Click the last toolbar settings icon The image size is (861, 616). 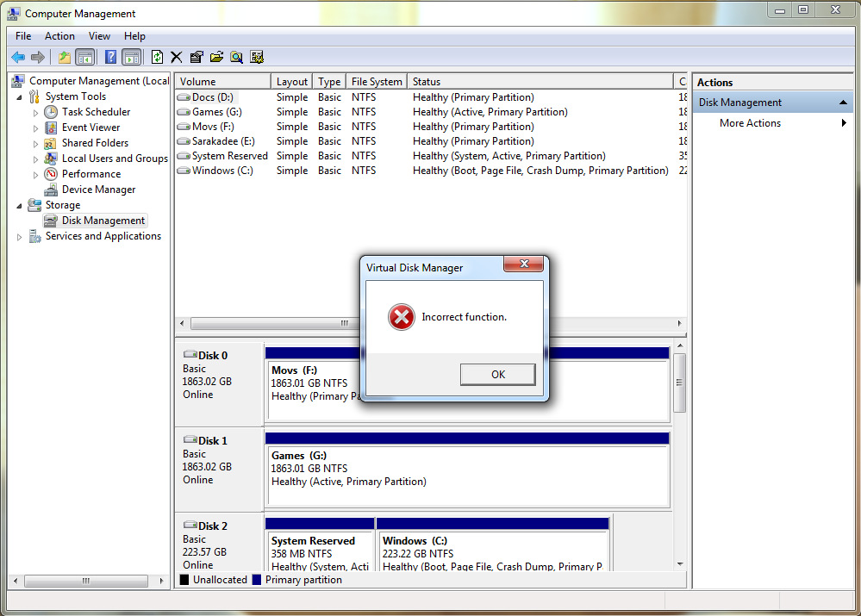click(x=257, y=57)
